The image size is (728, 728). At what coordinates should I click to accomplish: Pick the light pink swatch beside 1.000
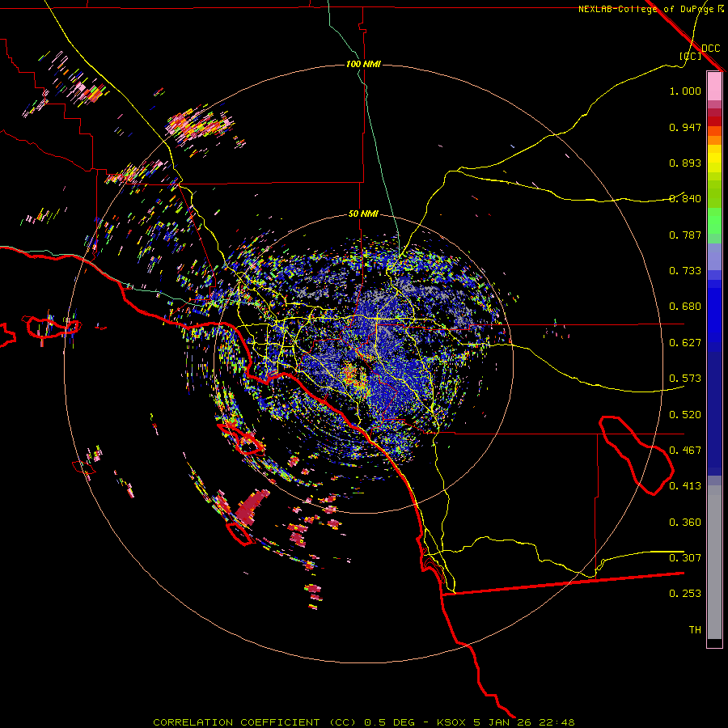click(714, 87)
